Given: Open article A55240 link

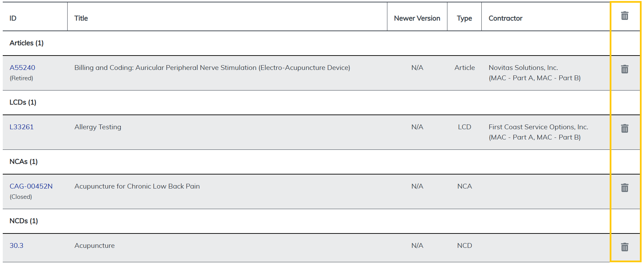Looking at the screenshot, I should 22,68.
